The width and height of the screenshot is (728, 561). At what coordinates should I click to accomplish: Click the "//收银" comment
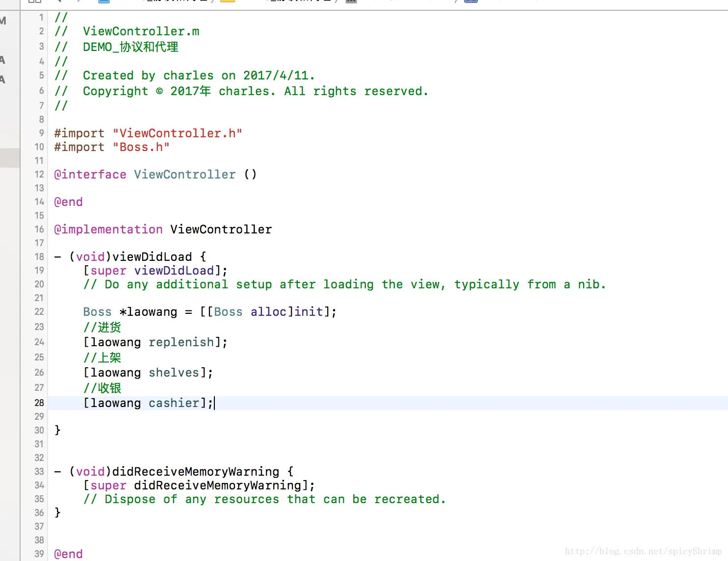pos(102,388)
